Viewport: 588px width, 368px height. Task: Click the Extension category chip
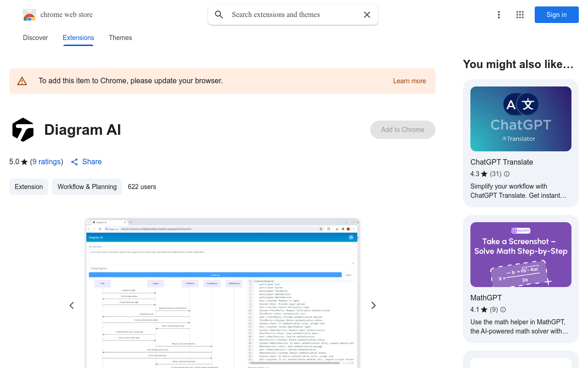28,187
